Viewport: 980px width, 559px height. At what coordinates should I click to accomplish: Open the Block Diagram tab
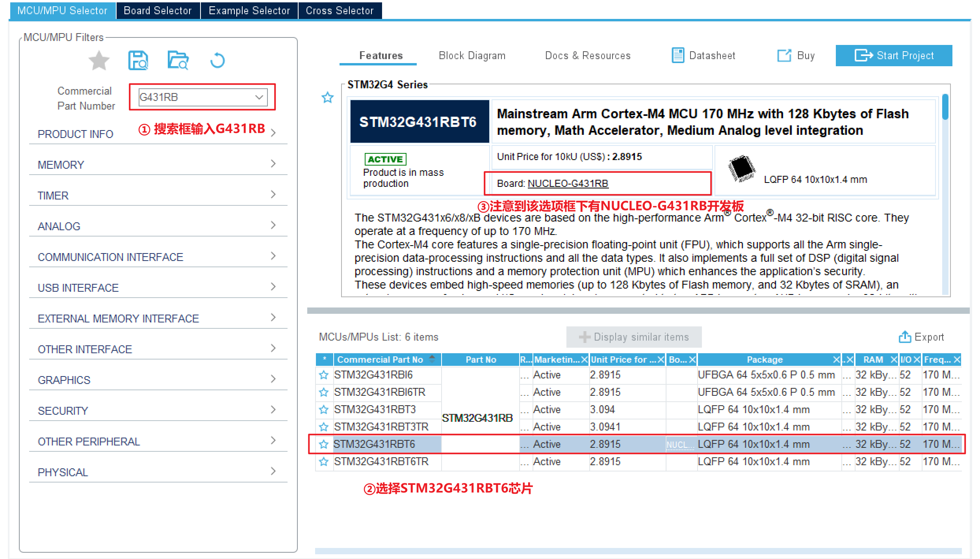(472, 56)
